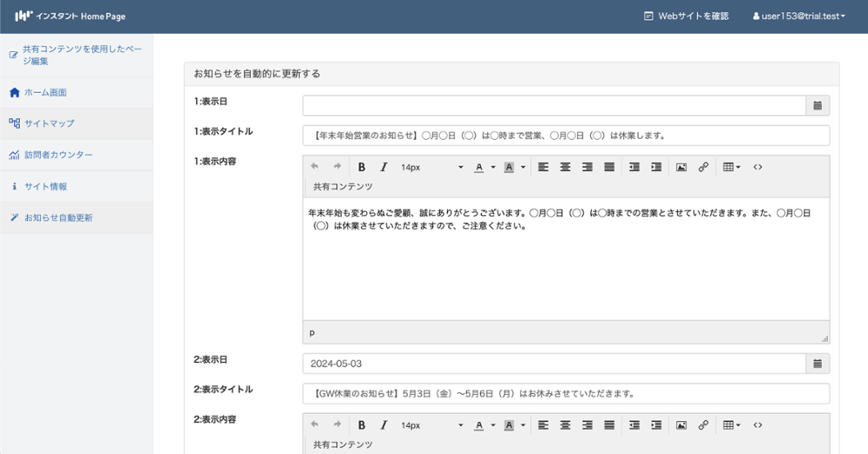The height and width of the screenshot is (454, 868).
Task: Insert an image in the 1:表示内容 editor
Action: [x=681, y=168]
